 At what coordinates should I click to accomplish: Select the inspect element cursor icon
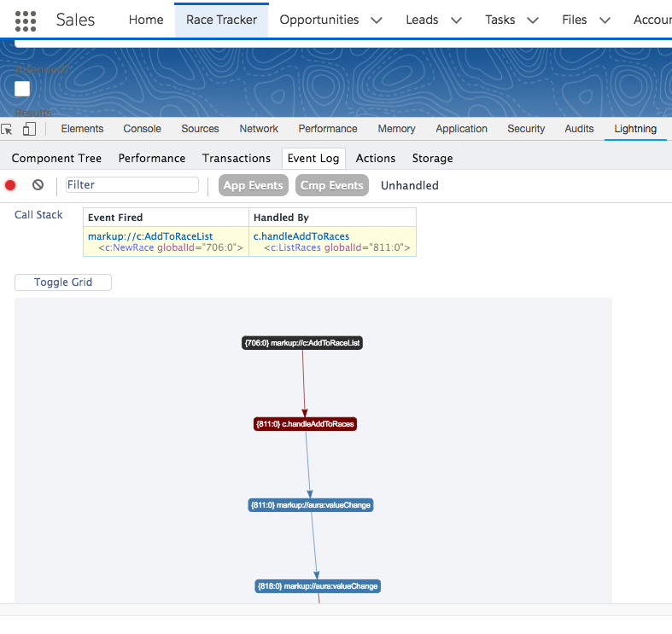(x=8, y=129)
